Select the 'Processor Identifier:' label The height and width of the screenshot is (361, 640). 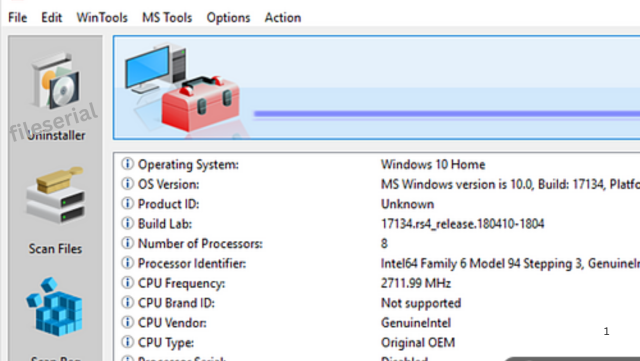click(192, 263)
